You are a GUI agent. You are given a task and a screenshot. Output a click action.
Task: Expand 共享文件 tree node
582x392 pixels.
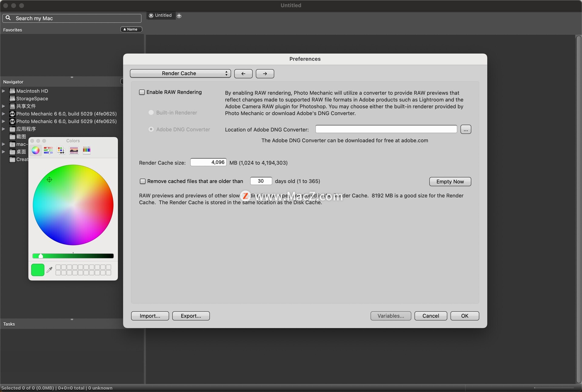coord(3,106)
